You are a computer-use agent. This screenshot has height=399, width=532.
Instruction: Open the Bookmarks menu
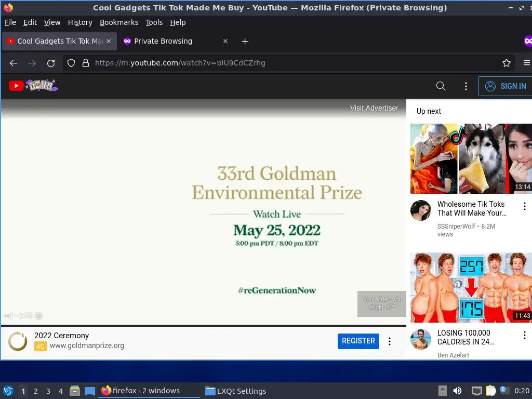click(x=119, y=22)
